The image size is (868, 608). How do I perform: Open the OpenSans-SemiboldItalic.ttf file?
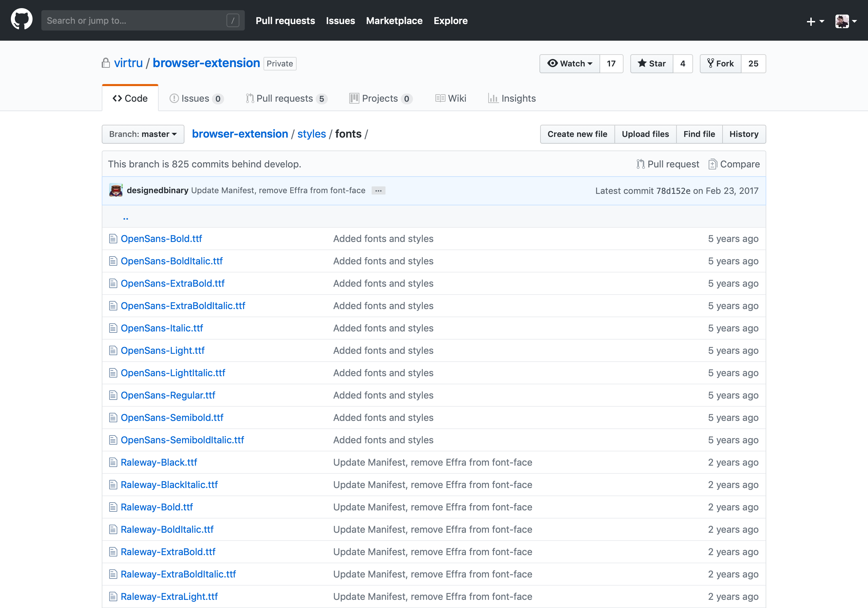click(183, 440)
